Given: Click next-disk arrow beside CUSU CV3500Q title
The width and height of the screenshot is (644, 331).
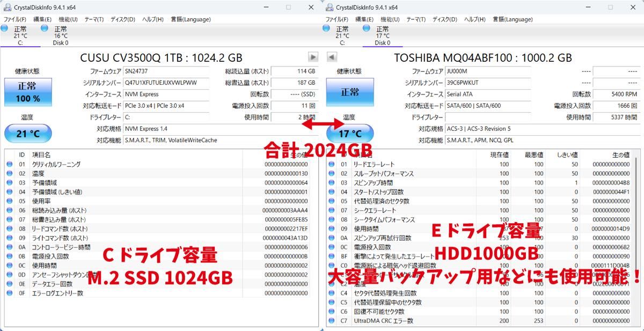Looking at the screenshot, I should [x=313, y=57].
